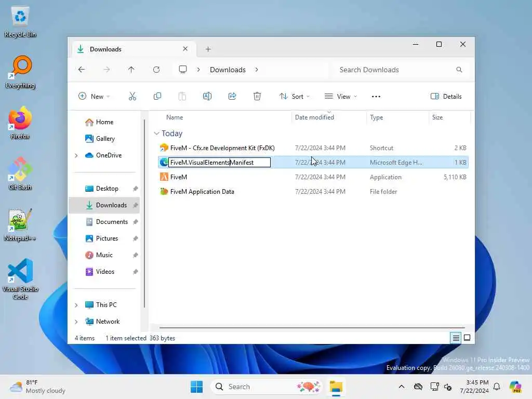Screen dimensions: 532x399
Task: Click the horizontal scrollbar in file list
Action: pyautogui.click(x=312, y=328)
